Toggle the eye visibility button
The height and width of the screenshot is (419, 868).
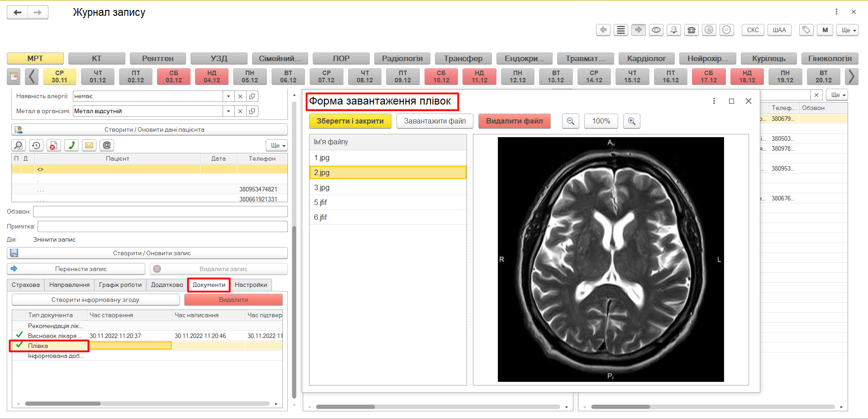coord(656,30)
